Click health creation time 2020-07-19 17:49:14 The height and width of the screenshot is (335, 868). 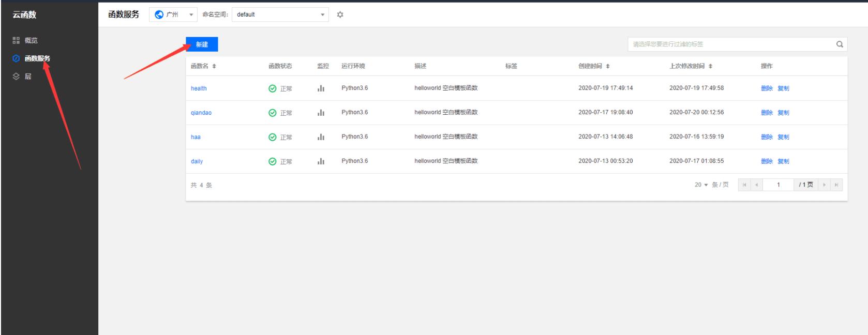[x=605, y=88]
